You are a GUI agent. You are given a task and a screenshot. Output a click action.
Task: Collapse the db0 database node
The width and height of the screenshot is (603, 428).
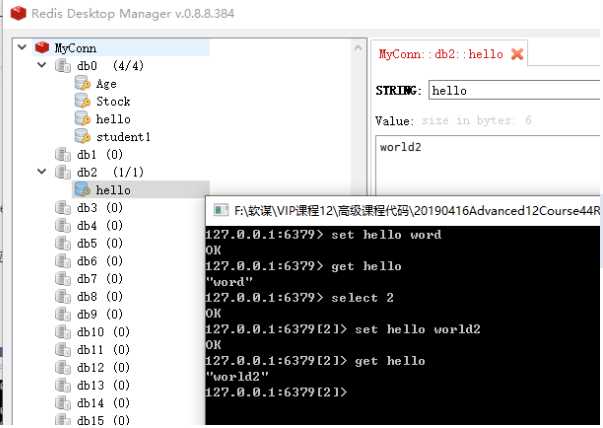[x=42, y=65]
